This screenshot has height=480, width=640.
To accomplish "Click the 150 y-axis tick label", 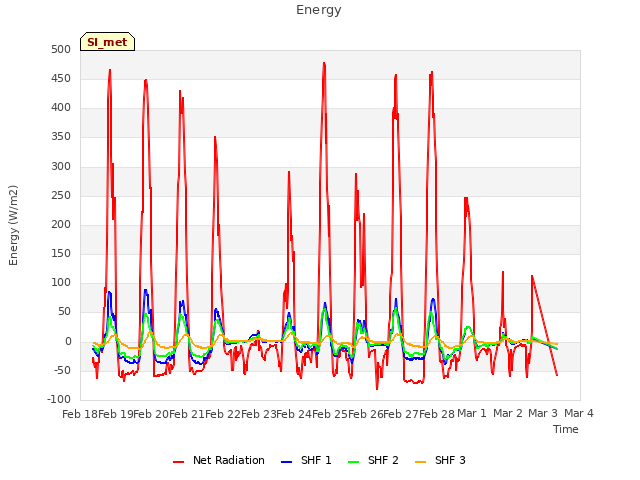I will tap(61, 253).
